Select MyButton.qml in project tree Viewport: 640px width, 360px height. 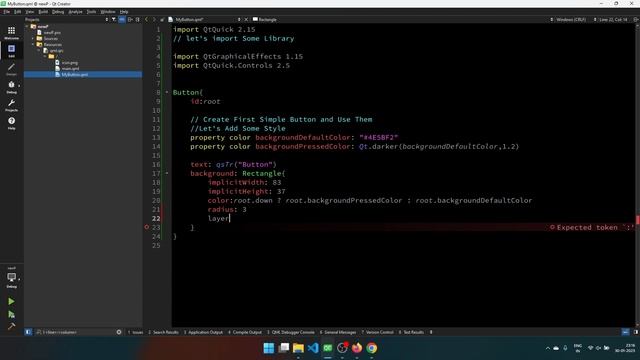point(75,74)
